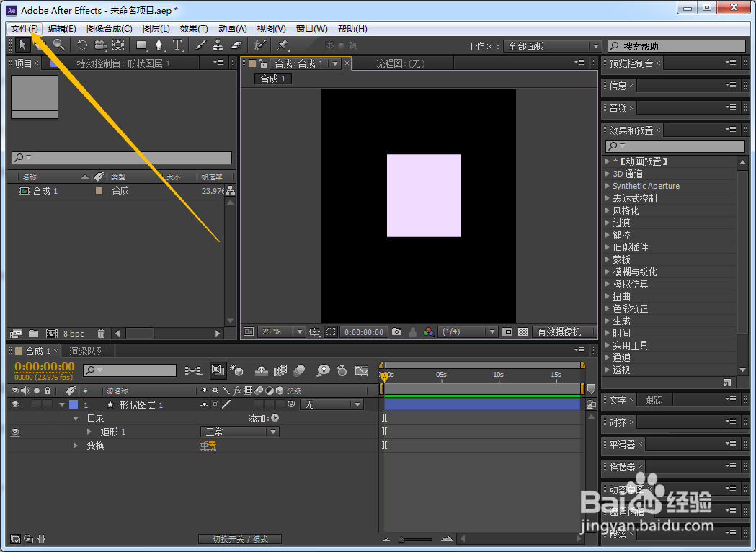Open the 动画(A) menu

point(232,28)
